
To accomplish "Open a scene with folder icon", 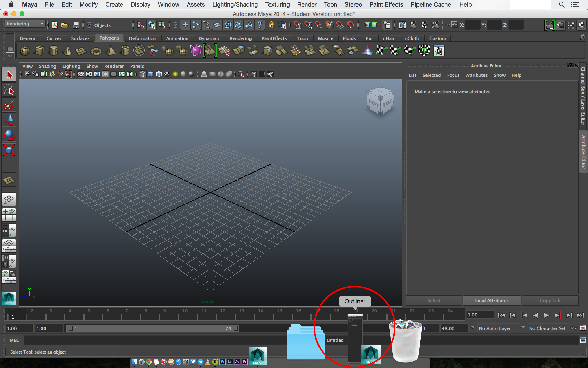I will (x=65, y=25).
